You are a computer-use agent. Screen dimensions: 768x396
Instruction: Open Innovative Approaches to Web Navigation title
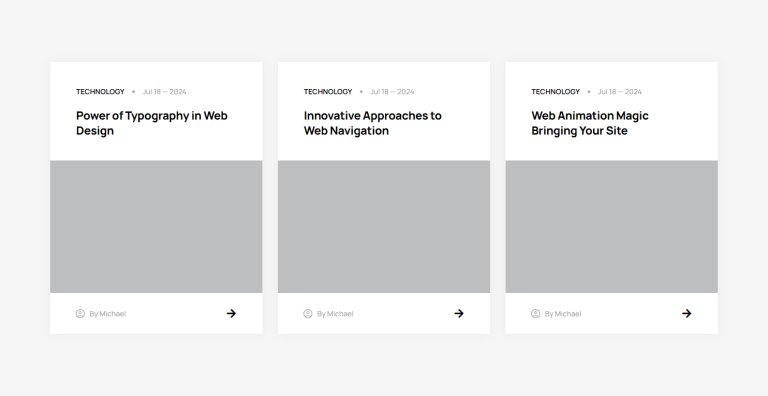pyautogui.click(x=373, y=123)
